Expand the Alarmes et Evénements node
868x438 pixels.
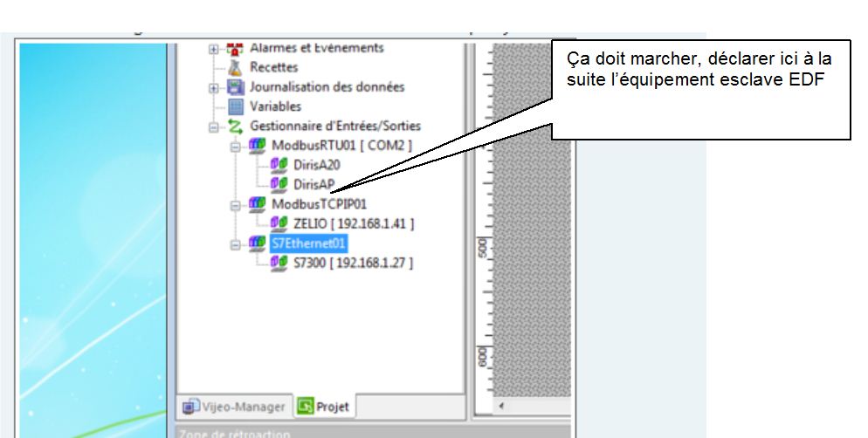213,49
